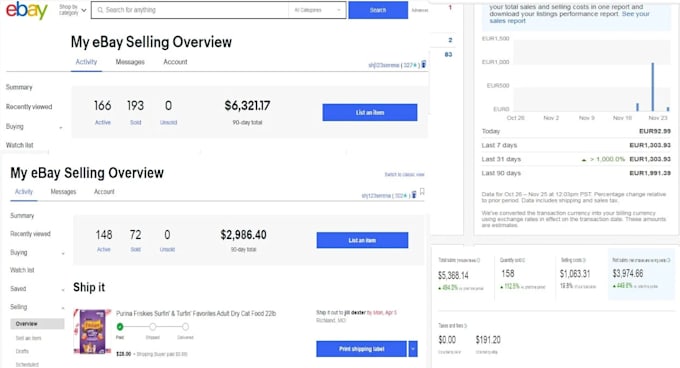Click the Last 90 days EUR1,991.39 row

(x=576, y=173)
